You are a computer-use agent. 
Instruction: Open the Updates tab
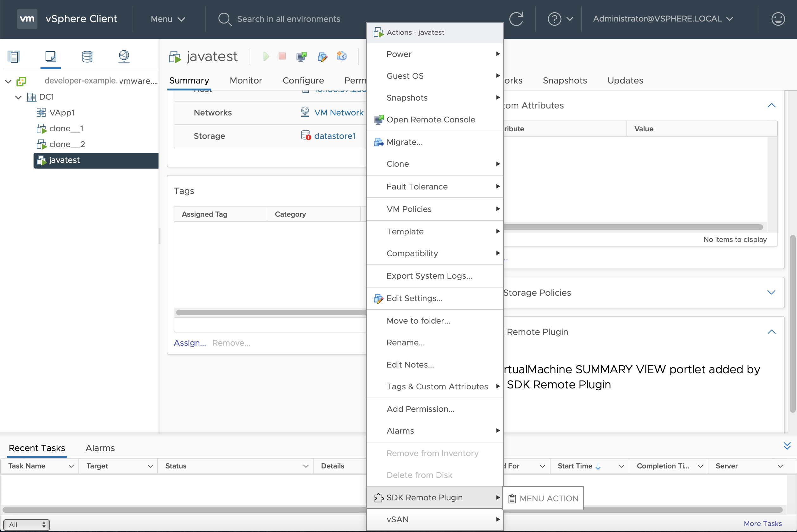coord(625,80)
